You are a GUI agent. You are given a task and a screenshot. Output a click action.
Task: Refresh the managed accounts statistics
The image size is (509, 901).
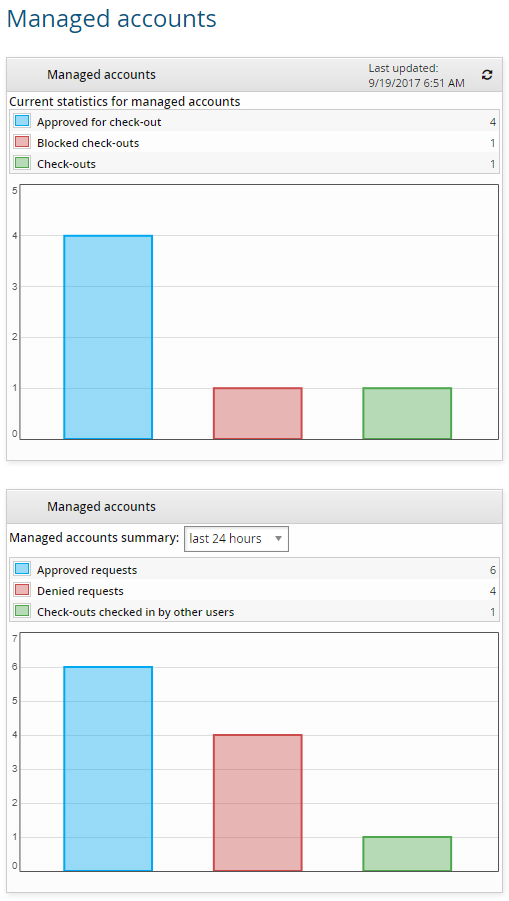pos(487,75)
